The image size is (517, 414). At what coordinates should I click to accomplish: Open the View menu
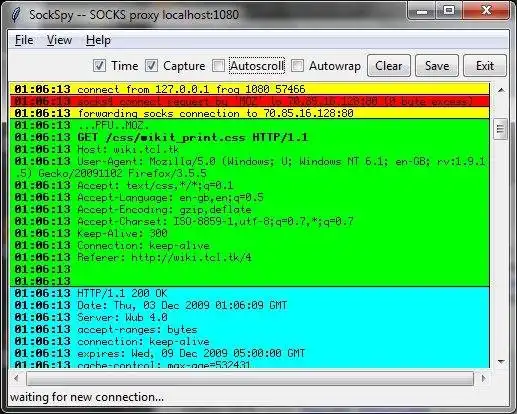pyautogui.click(x=59, y=40)
